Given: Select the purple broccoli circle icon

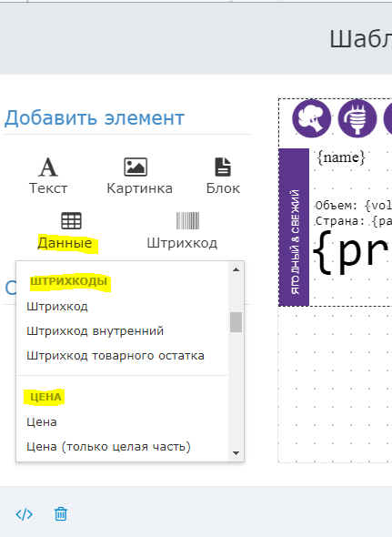Looking at the screenshot, I should click(x=312, y=118).
